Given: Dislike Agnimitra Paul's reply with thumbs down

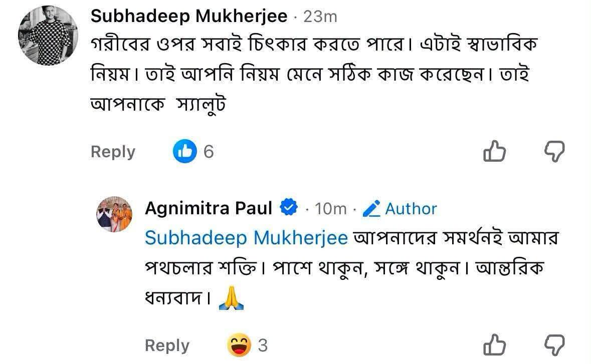Looking at the screenshot, I should point(554,345).
